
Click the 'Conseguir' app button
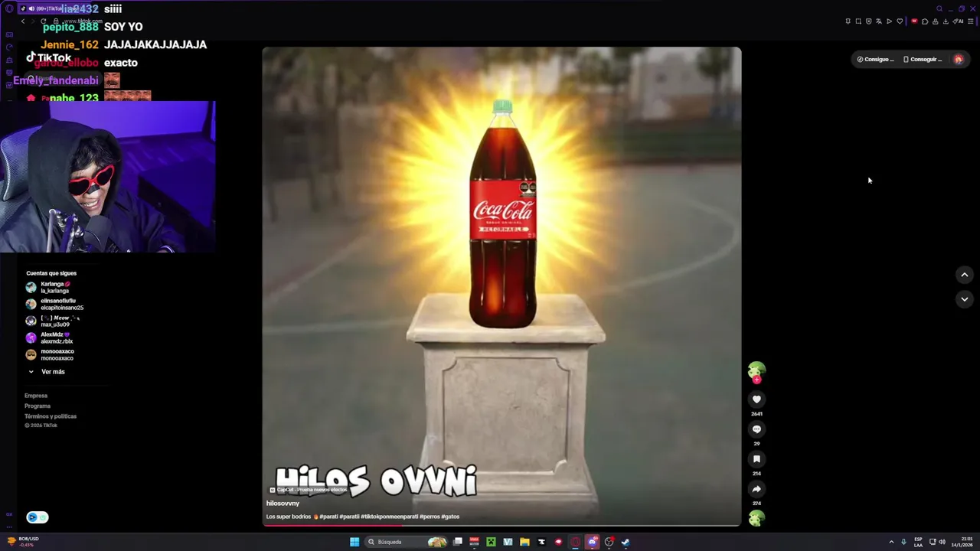(923, 59)
